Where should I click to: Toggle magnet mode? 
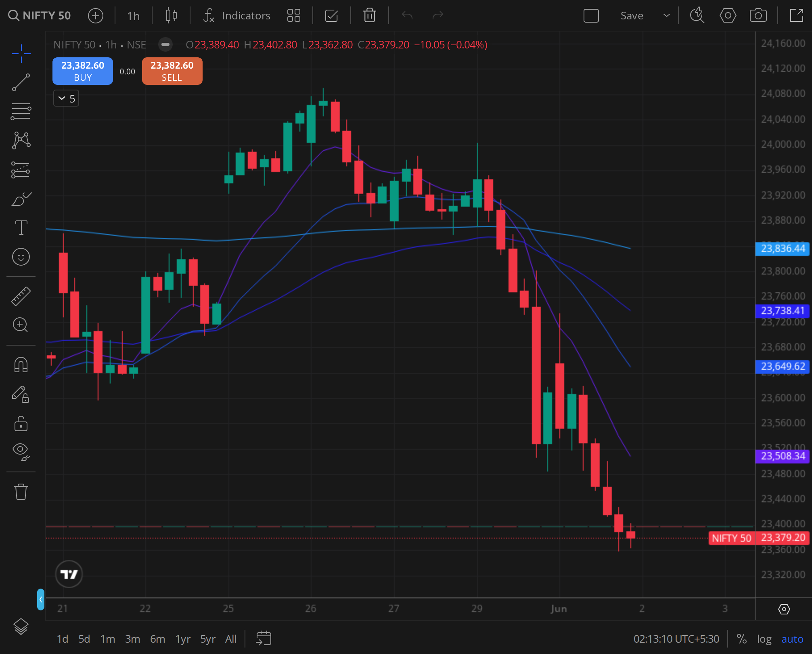pyautogui.click(x=21, y=365)
